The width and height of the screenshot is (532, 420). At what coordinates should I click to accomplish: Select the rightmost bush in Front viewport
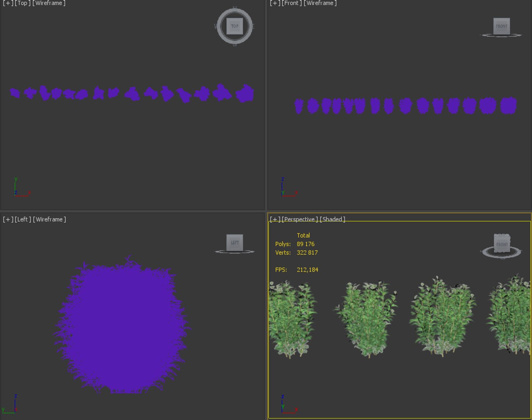pos(508,105)
